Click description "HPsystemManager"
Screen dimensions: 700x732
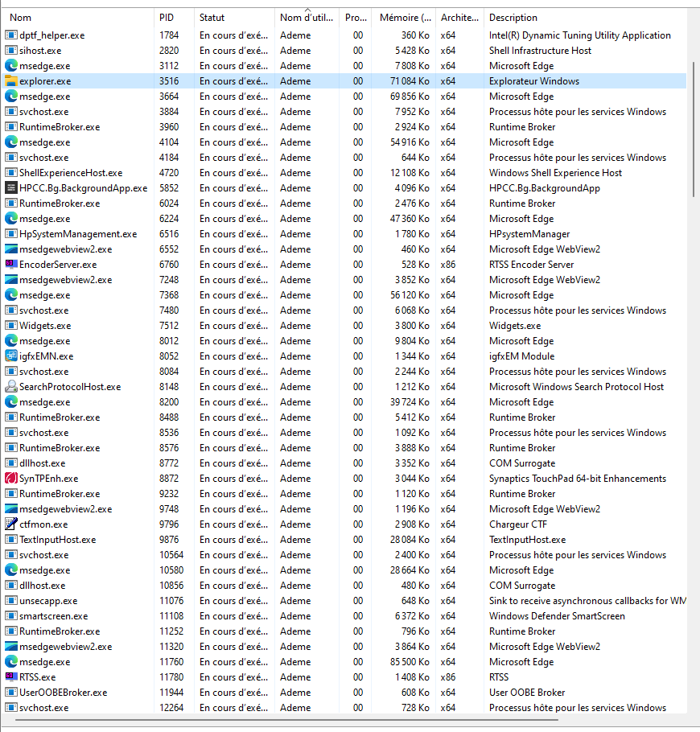(x=529, y=234)
